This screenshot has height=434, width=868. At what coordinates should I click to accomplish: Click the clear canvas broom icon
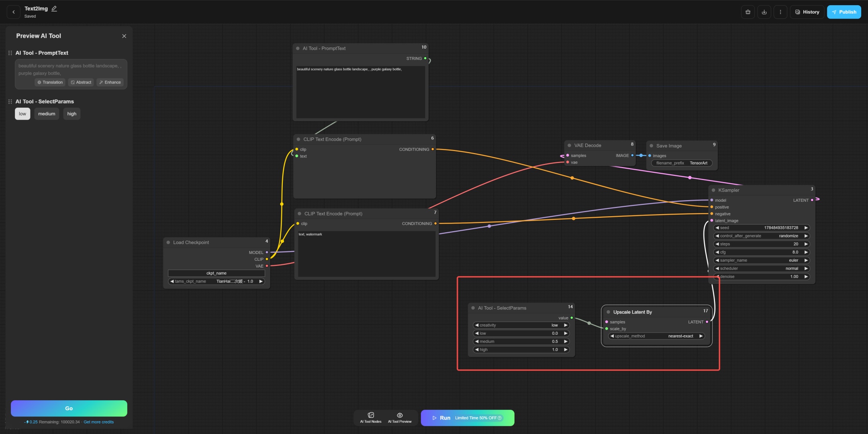pos(748,12)
